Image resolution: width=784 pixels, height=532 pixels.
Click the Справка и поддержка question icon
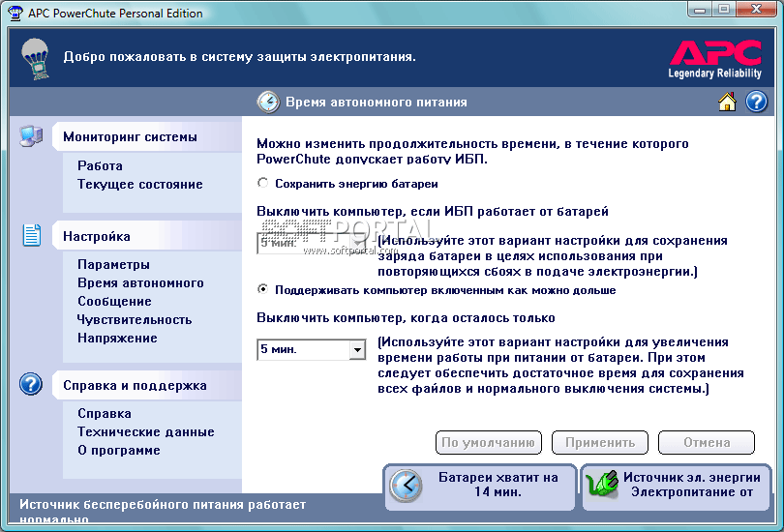pos(31,384)
